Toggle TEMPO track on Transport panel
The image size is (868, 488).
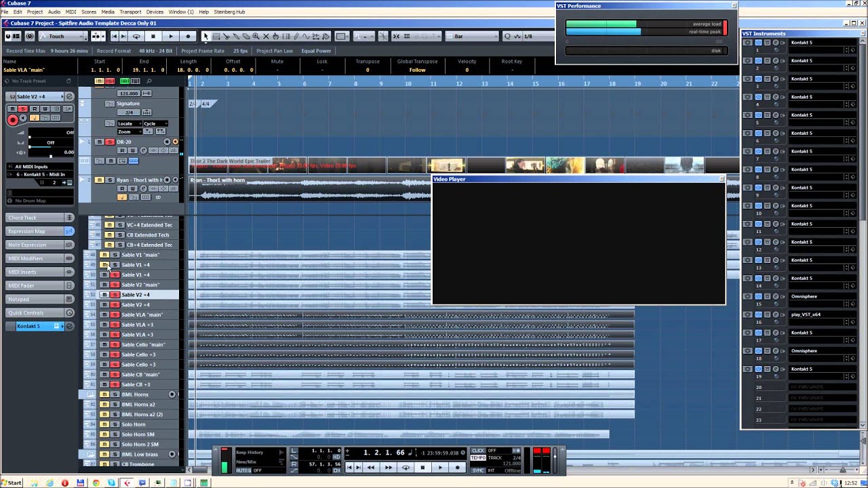[477, 458]
